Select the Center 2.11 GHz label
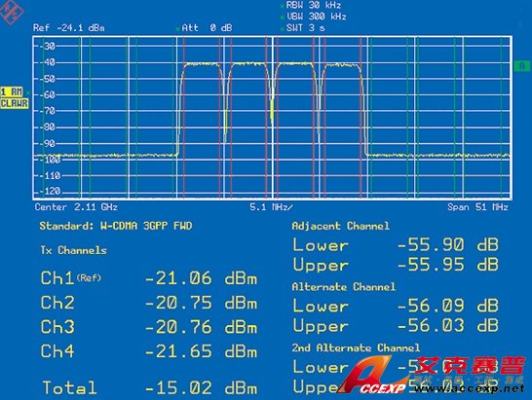Image resolution: width=532 pixels, height=400 pixels. tap(76, 206)
